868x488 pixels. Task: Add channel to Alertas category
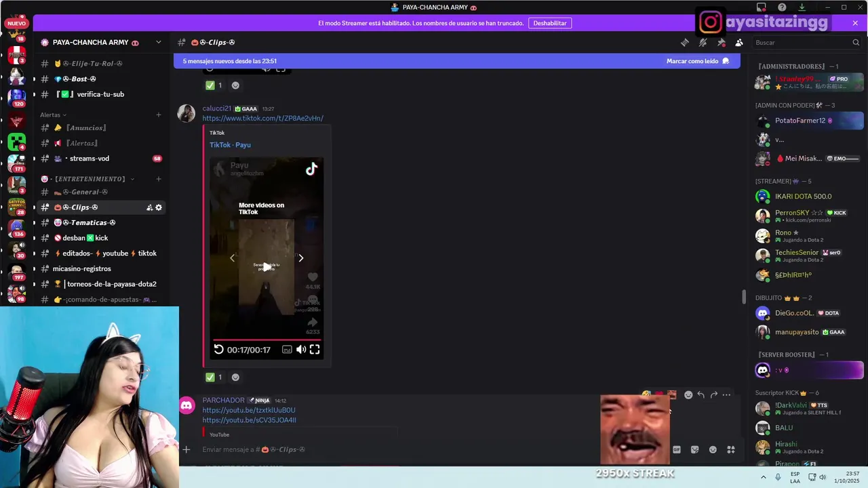158,115
